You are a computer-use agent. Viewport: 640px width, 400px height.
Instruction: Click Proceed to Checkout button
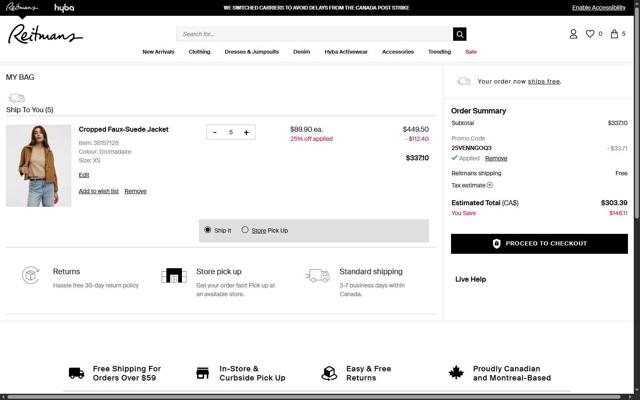[539, 244]
